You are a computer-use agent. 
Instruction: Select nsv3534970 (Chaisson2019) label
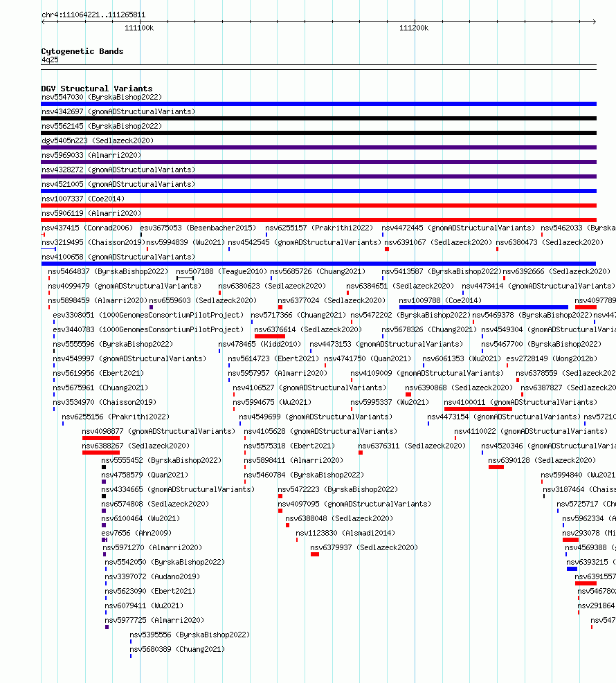(105, 402)
